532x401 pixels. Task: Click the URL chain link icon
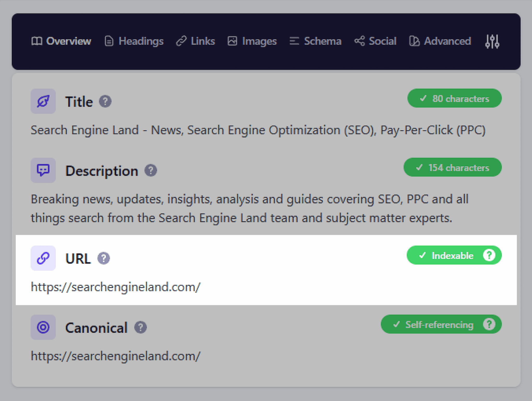pos(43,258)
